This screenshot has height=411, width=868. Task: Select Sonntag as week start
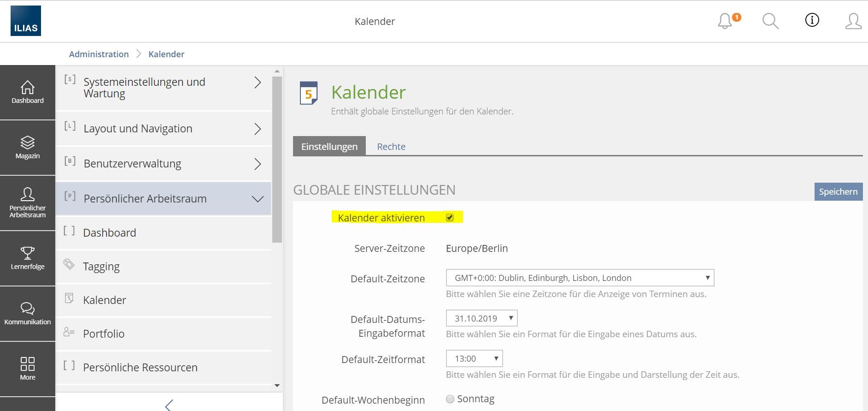click(450, 399)
